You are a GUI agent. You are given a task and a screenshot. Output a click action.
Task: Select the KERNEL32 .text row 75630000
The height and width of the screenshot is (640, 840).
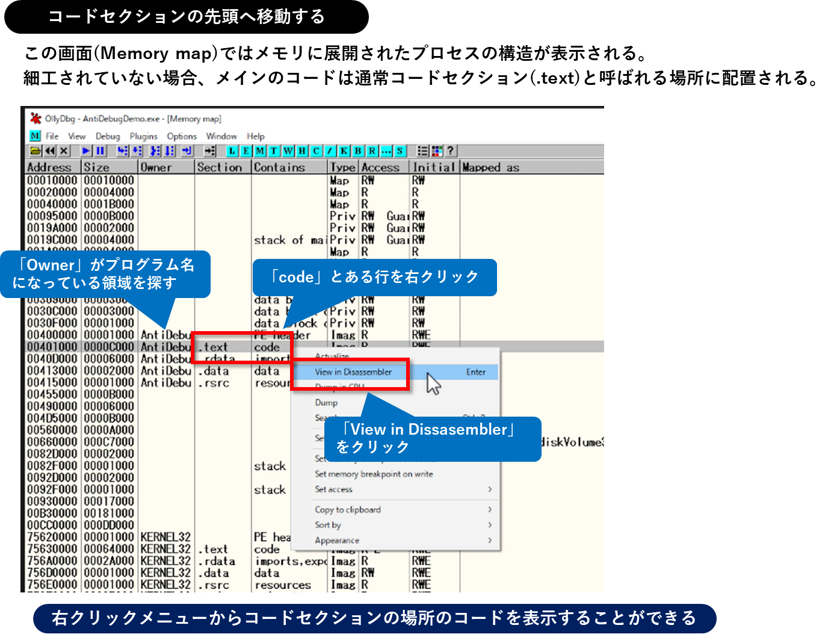pyautogui.click(x=315, y=549)
